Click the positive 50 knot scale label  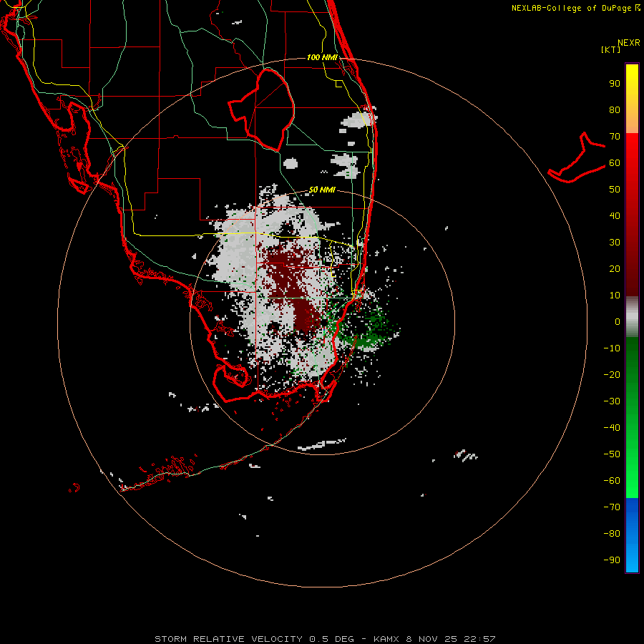615,190
